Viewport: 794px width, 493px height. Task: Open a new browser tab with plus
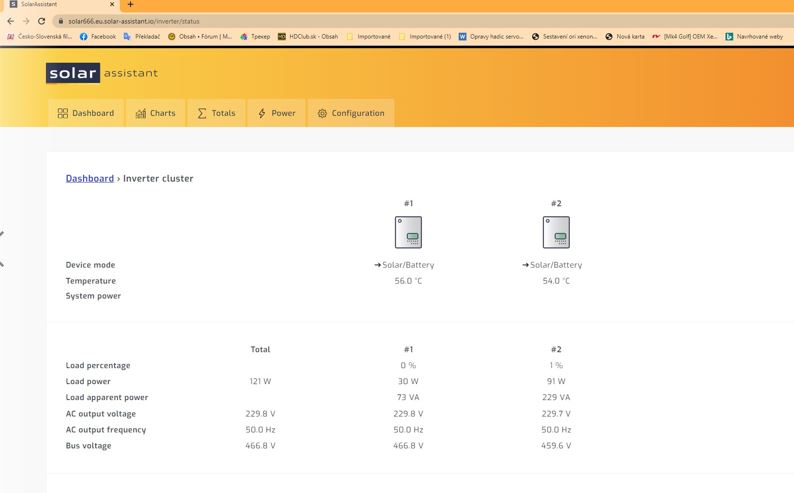(130, 5)
